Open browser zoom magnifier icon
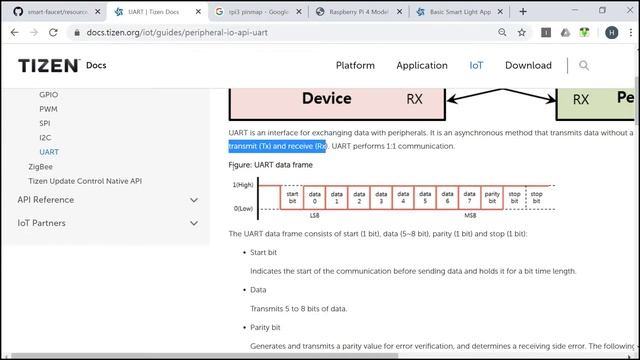The height and width of the screenshot is (360, 640). pos(502,32)
